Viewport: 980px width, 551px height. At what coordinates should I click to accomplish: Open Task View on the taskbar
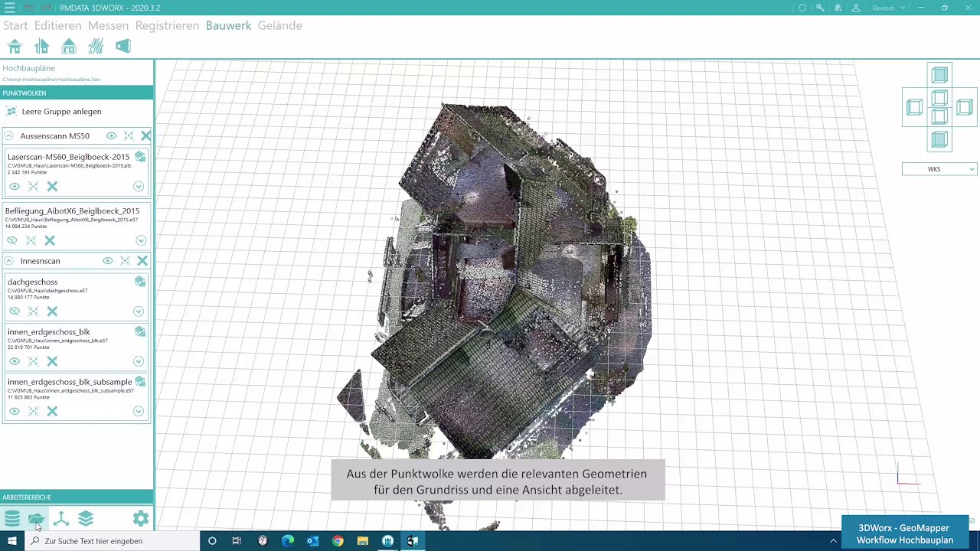[237, 541]
